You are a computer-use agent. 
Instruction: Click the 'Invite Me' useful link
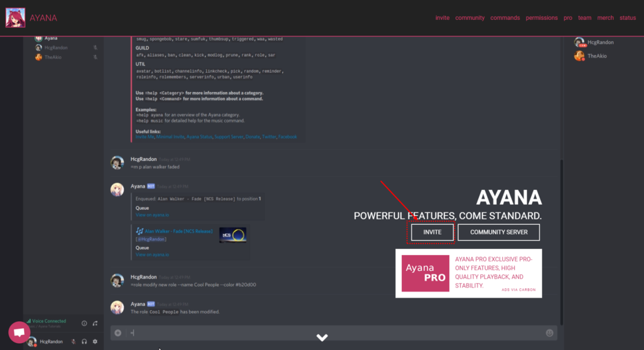click(145, 137)
